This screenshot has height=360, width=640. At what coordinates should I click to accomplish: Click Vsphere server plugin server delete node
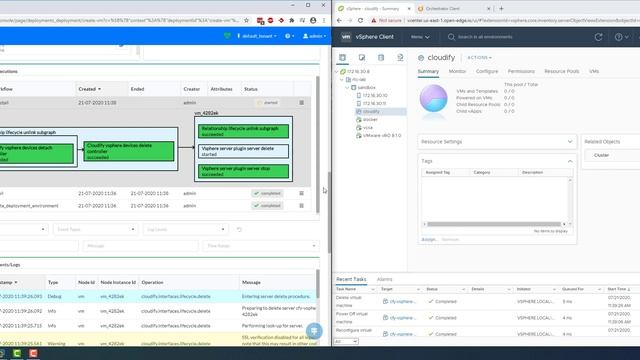tap(243, 151)
